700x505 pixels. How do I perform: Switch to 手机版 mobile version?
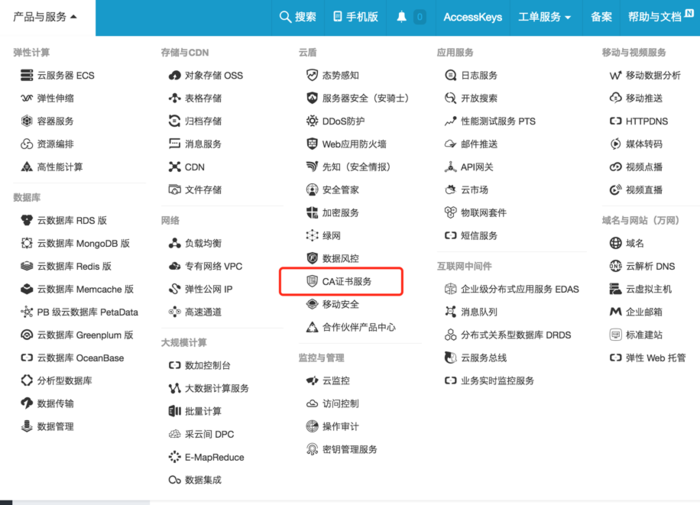[x=355, y=17]
